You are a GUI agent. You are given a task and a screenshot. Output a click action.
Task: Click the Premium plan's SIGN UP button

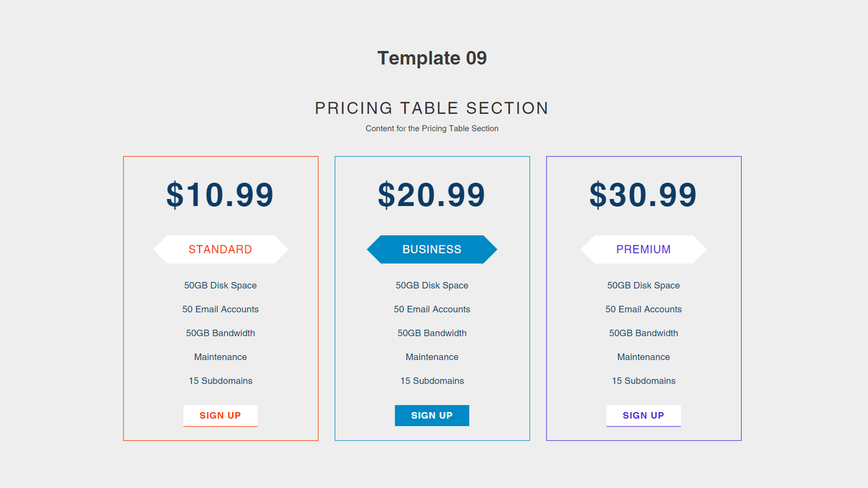point(643,415)
